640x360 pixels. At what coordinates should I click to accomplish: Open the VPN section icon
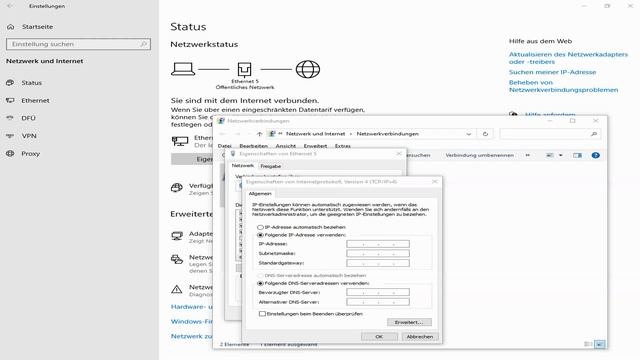pos(10,136)
